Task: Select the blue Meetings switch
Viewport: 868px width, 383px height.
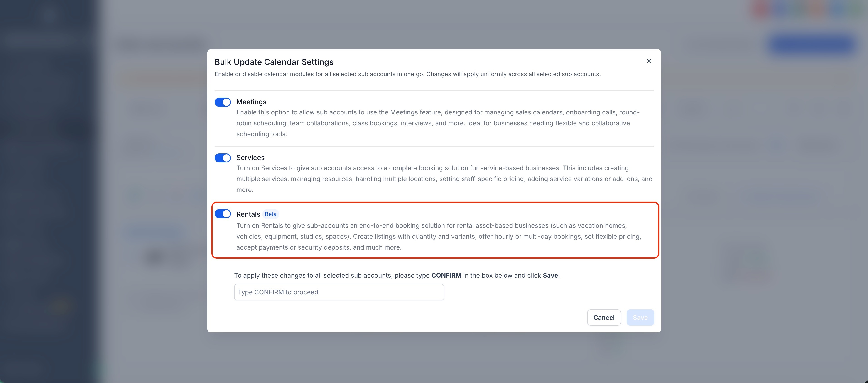Action: tap(223, 102)
